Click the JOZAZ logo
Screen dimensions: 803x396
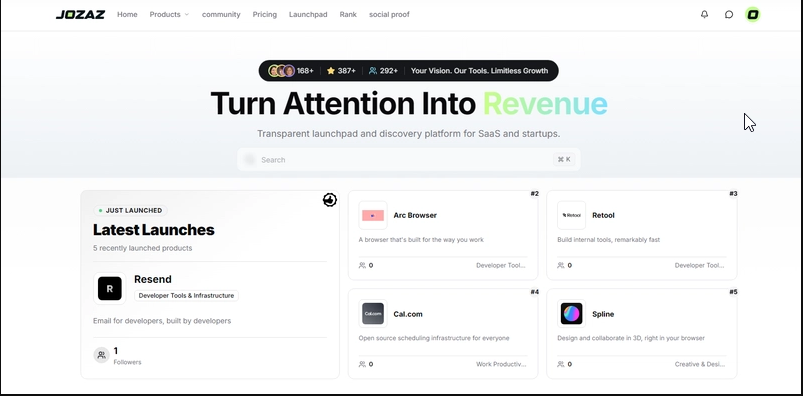[80, 14]
